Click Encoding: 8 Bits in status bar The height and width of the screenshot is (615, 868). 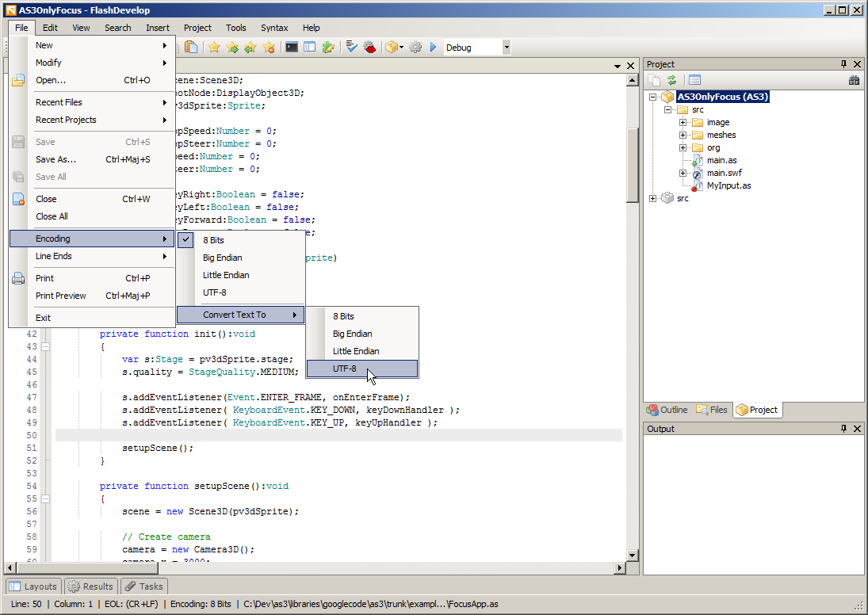click(201, 604)
